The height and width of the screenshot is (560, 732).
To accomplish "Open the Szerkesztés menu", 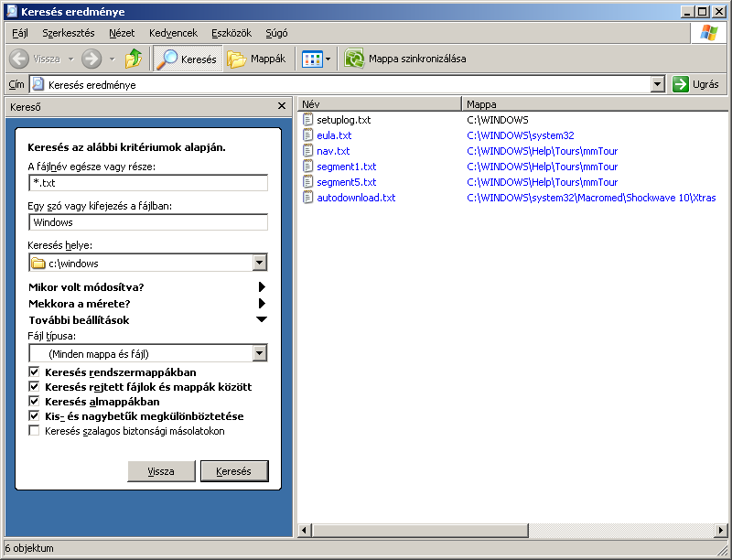I will 69,33.
